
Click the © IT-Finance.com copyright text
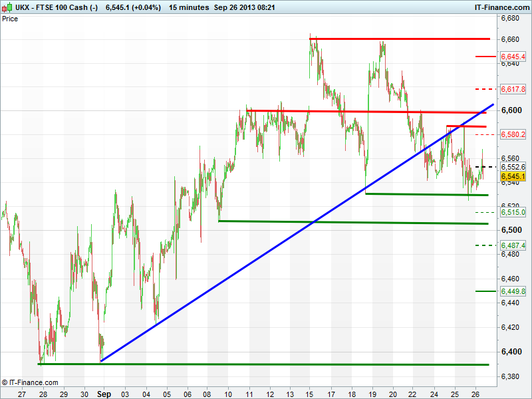point(30,382)
